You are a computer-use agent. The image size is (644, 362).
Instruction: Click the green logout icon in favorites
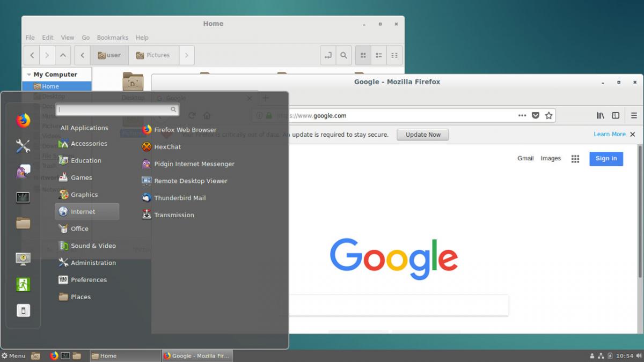(23, 284)
